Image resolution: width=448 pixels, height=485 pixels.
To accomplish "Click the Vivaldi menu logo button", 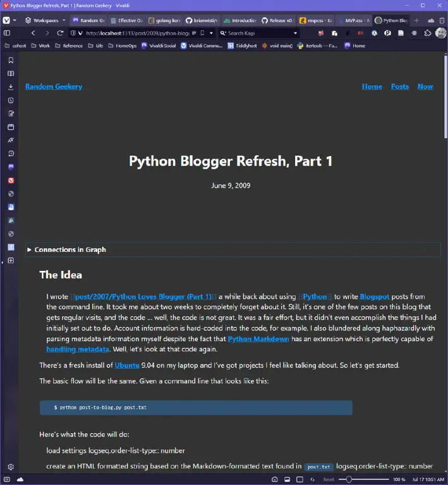I will tap(6, 20).
